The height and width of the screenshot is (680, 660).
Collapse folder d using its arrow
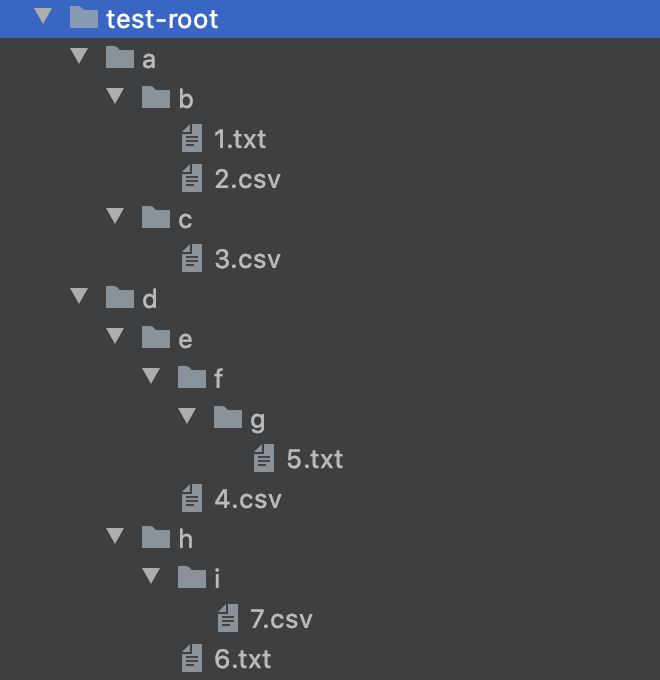pos(79,297)
